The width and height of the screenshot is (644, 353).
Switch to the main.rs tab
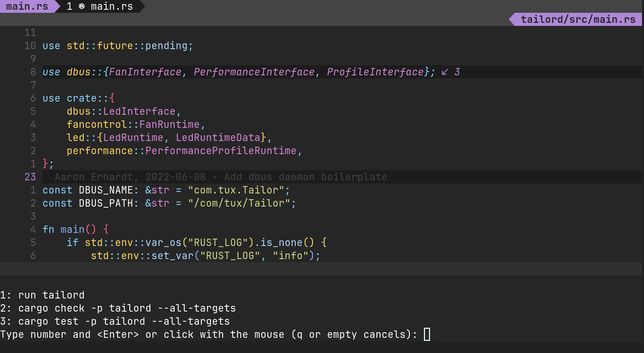click(x=26, y=6)
